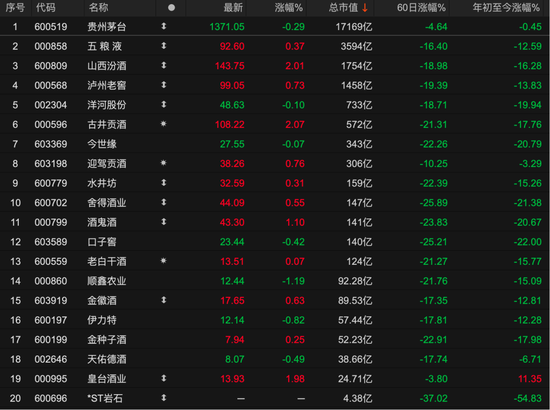Click the marker icon in 皇台酒业 row

point(163,378)
